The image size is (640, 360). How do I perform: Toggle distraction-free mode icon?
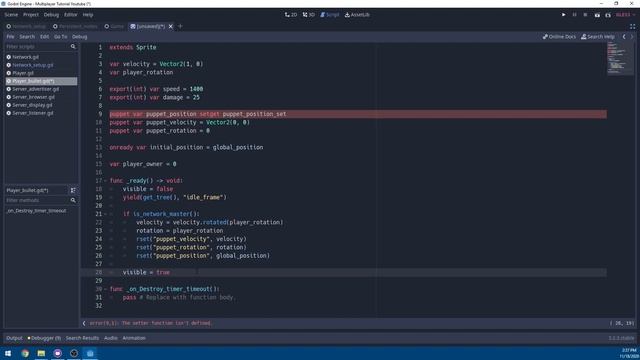point(632,26)
